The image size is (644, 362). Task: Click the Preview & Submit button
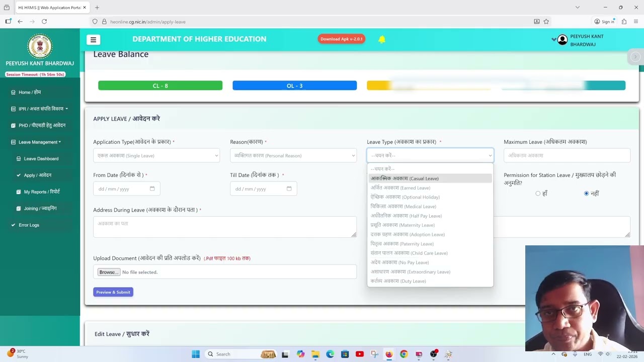(x=113, y=292)
